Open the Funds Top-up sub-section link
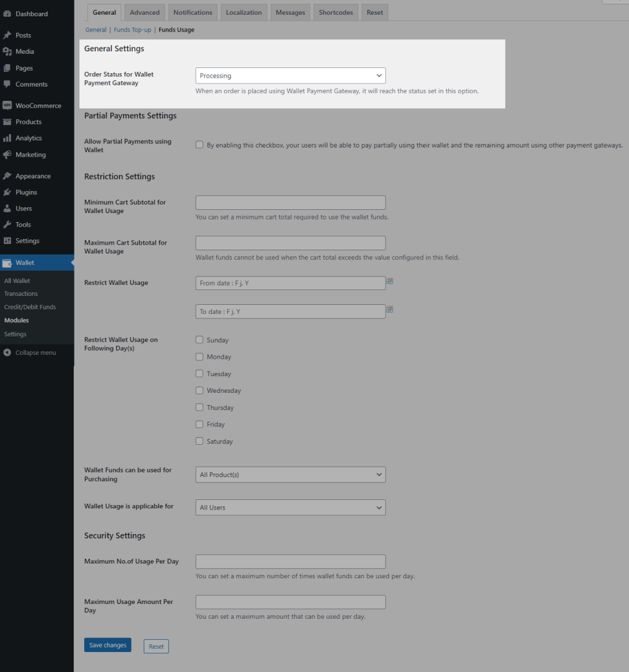 [x=132, y=30]
